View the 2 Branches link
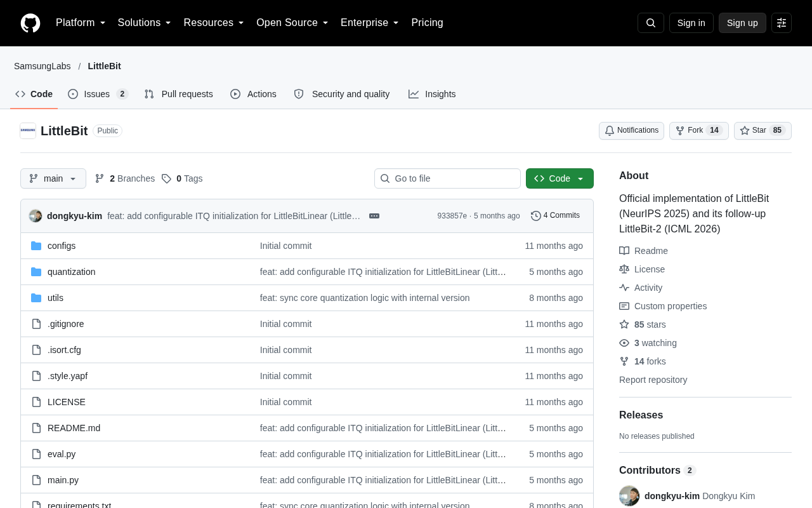 (125, 178)
